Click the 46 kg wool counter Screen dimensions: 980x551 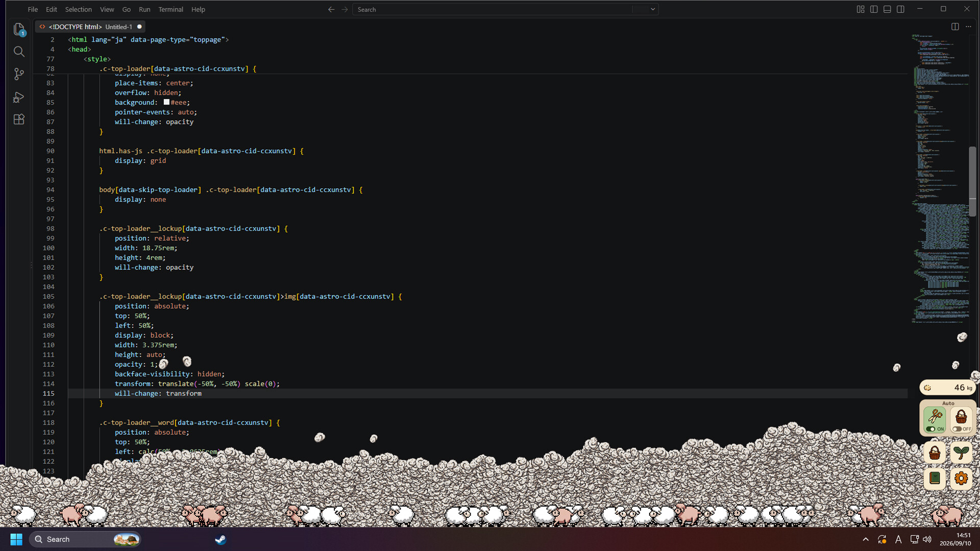click(x=948, y=388)
